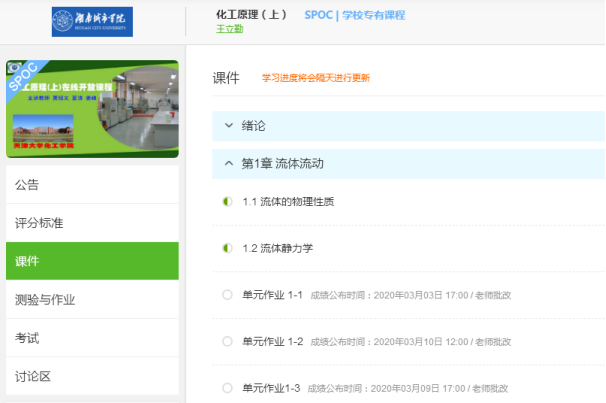Click half-filled progress icon beside 1.2 流体静力学

click(227, 248)
